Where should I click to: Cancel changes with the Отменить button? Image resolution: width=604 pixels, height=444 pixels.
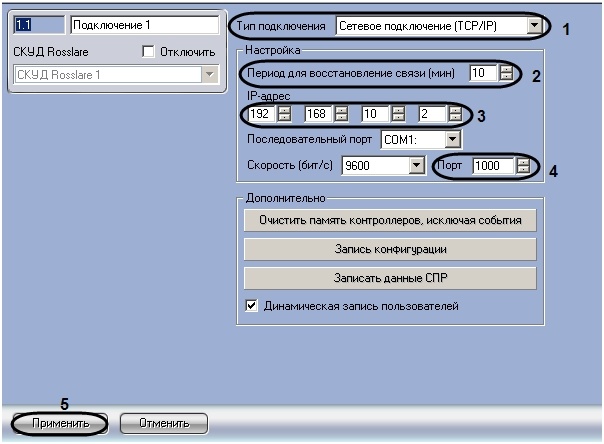(x=164, y=423)
